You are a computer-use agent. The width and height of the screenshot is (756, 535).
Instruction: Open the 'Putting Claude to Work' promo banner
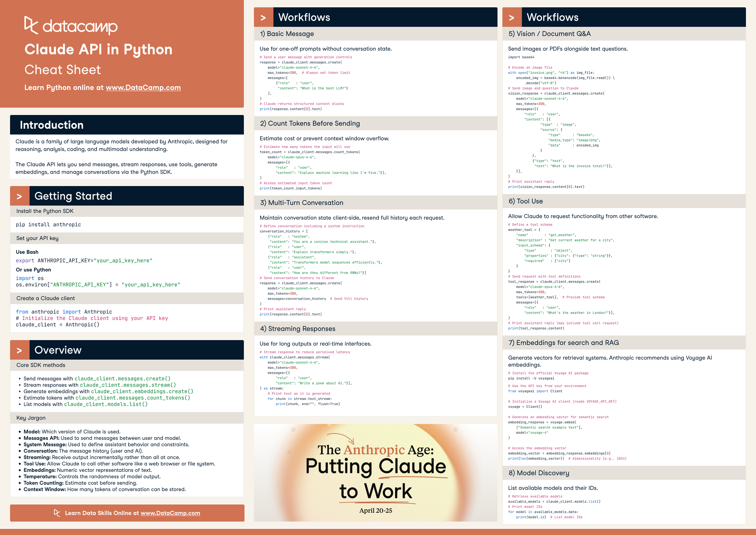[x=375, y=473]
